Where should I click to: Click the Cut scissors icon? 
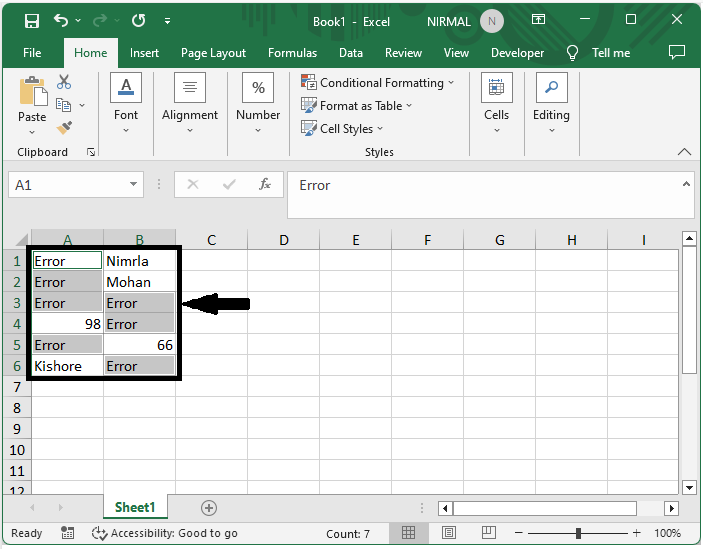64,82
